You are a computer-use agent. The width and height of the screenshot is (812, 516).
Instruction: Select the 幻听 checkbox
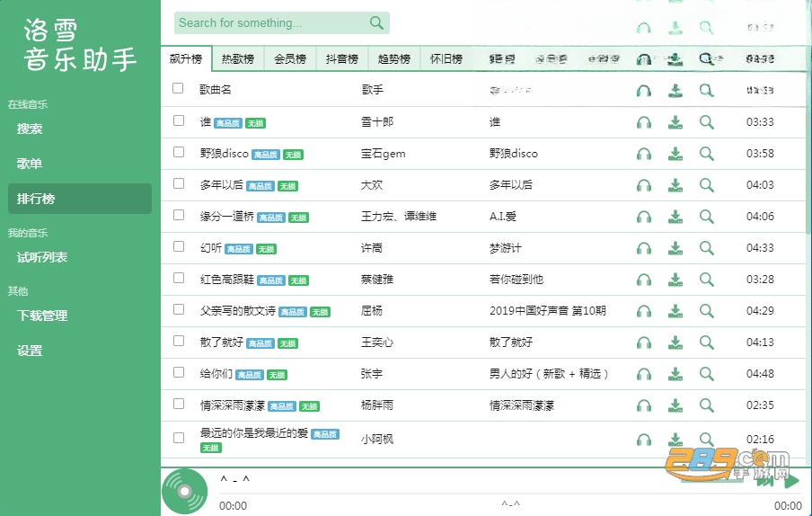[179, 246]
